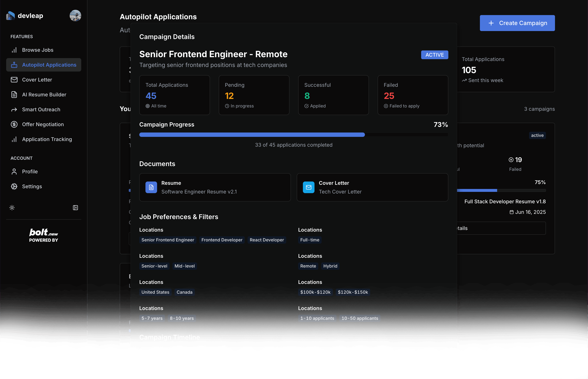Open the user avatar in sidebar
This screenshot has width=588, height=379.
(x=75, y=16)
